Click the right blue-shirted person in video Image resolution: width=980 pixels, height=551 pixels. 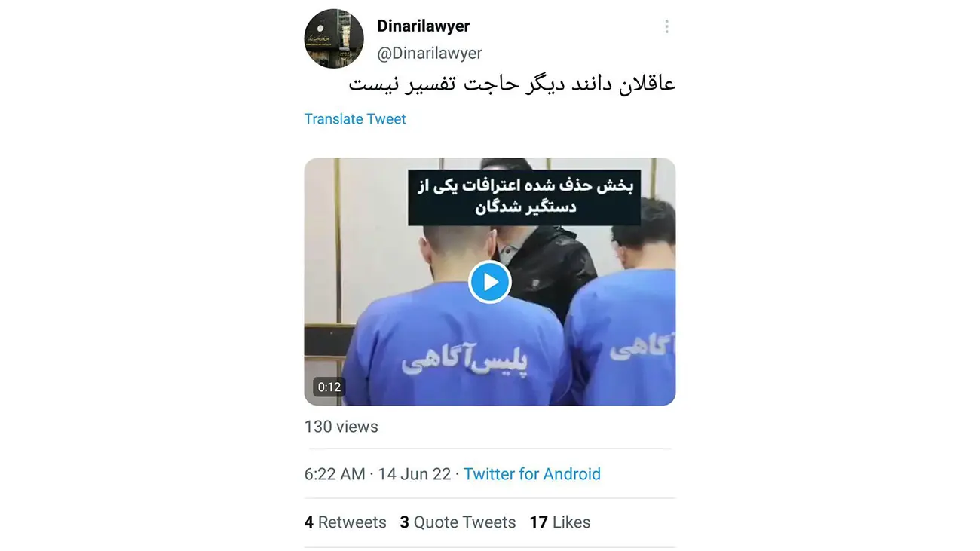point(622,324)
